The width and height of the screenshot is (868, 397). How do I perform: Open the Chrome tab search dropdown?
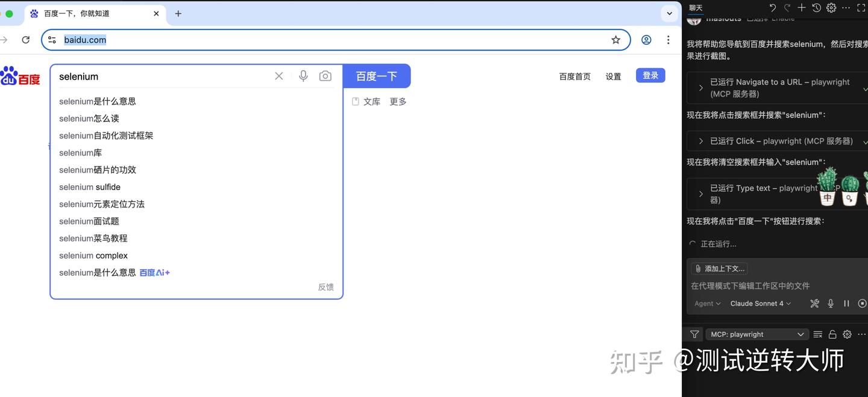point(669,13)
